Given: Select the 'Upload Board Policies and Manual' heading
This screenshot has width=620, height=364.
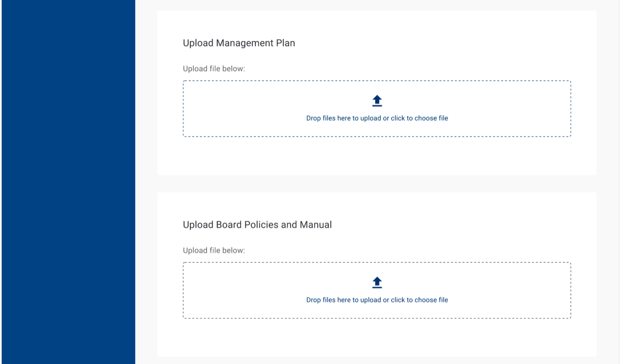Looking at the screenshot, I should point(257,225).
